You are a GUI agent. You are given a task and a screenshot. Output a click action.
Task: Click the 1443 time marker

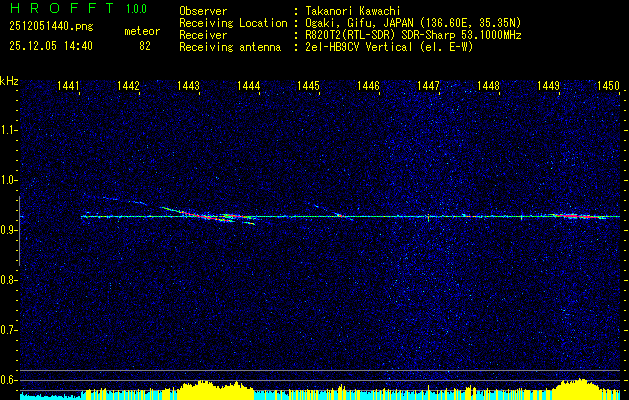(188, 85)
